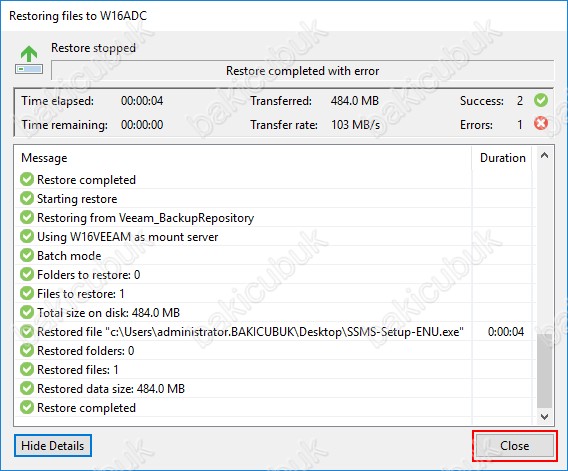This screenshot has width=568, height=471.
Task: Click the scroll down arrow of log list
Action: click(544, 417)
